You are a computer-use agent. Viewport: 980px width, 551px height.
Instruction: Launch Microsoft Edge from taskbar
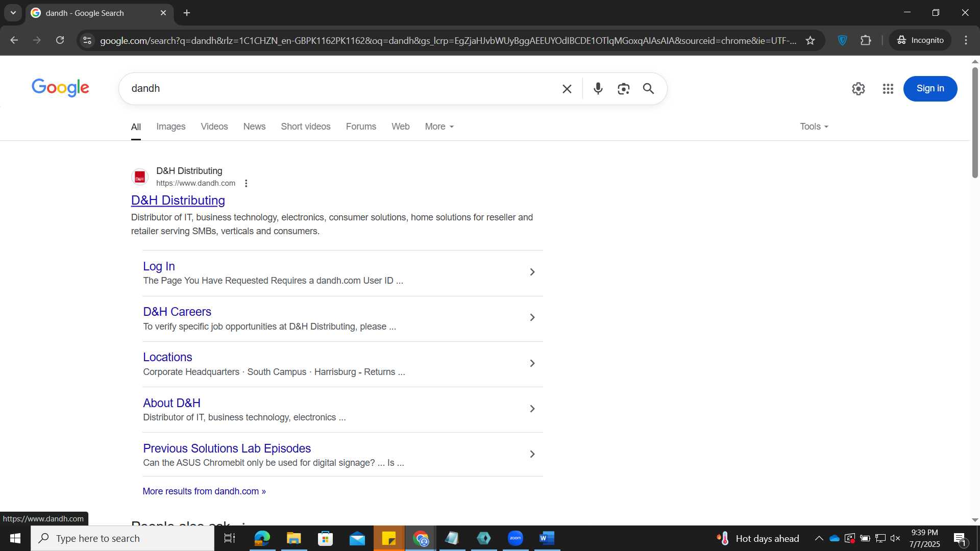(x=262, y=538)
